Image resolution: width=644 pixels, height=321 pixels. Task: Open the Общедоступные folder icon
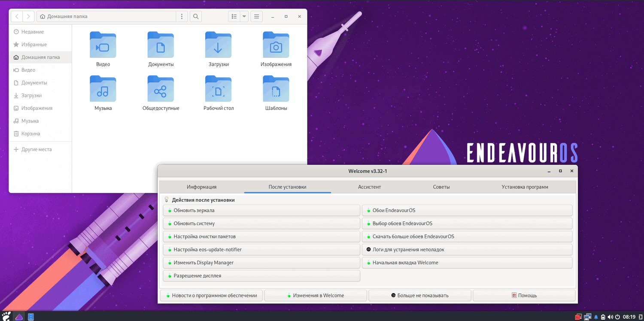click(161, 89)
